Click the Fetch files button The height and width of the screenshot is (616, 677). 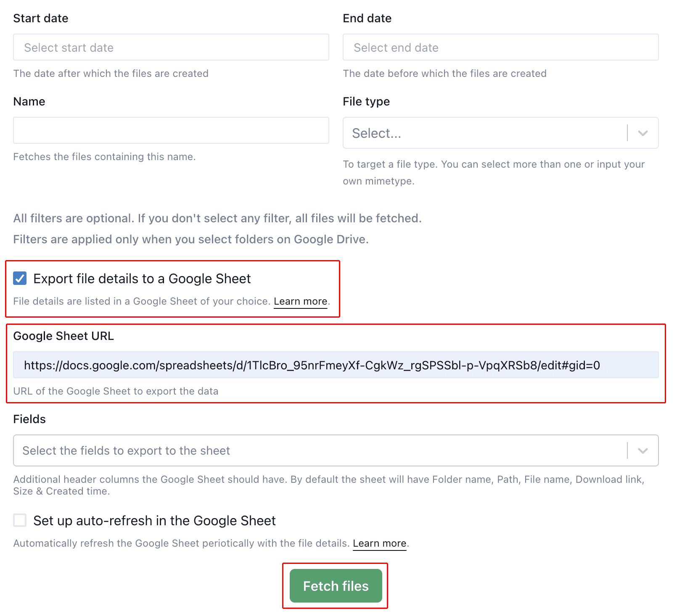point(335,586)
